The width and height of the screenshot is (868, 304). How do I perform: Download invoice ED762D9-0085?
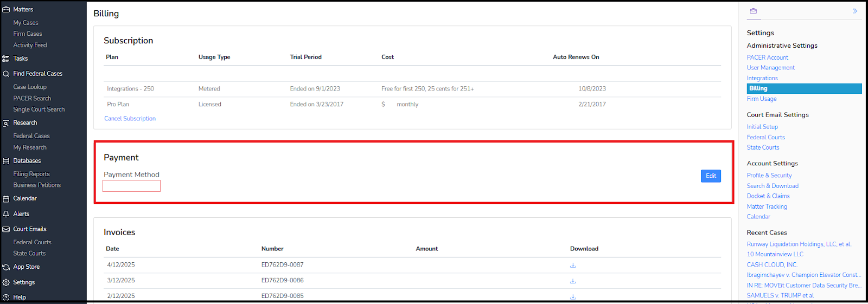573,296
